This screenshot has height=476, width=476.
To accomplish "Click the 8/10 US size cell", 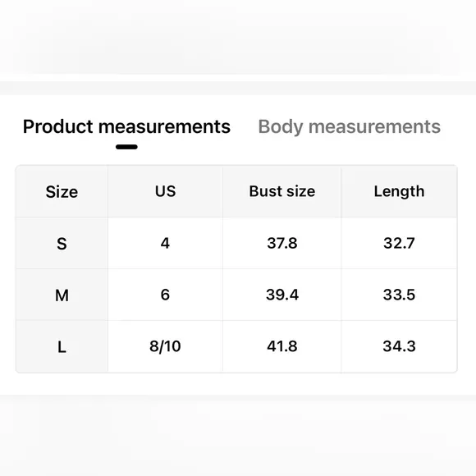I will 165,346.
